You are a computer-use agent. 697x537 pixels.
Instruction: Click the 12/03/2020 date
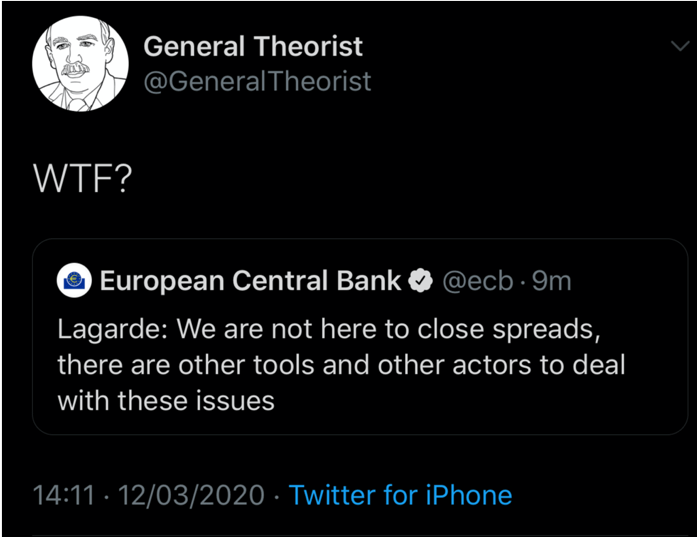[192, 495]
